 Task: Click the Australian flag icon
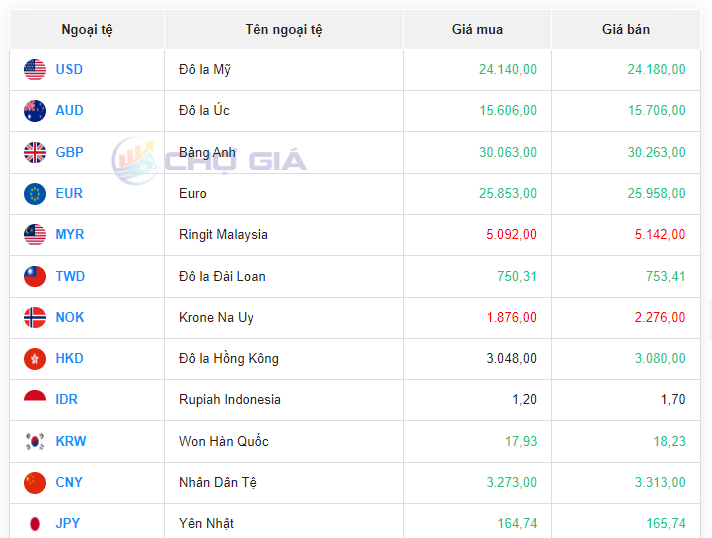pyautogui.click(x=35, y=111)
